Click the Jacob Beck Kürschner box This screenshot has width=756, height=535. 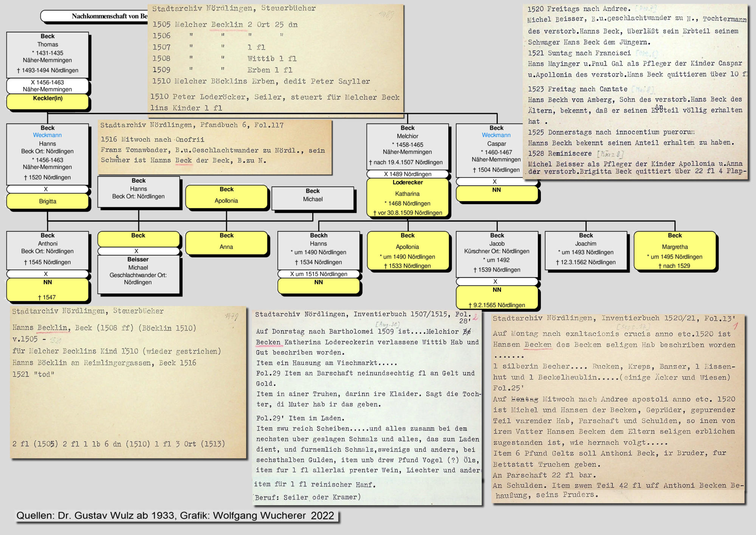497,254
